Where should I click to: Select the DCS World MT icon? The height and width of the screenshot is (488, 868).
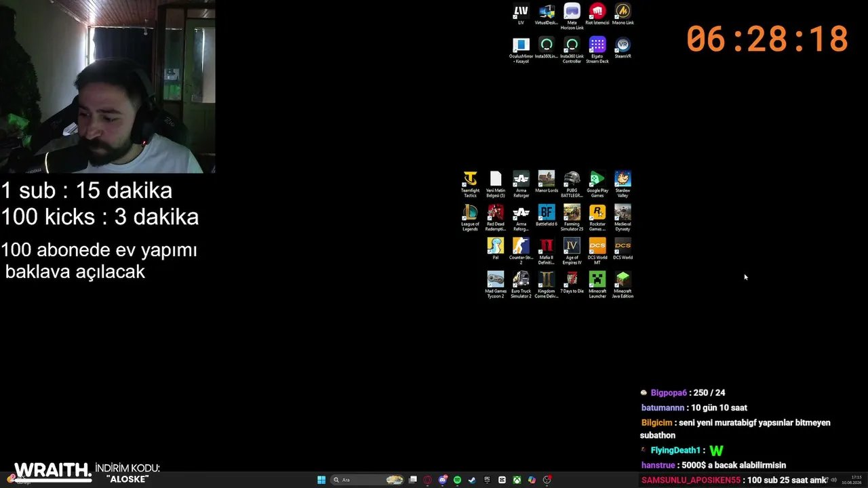[x=597, y=251]
